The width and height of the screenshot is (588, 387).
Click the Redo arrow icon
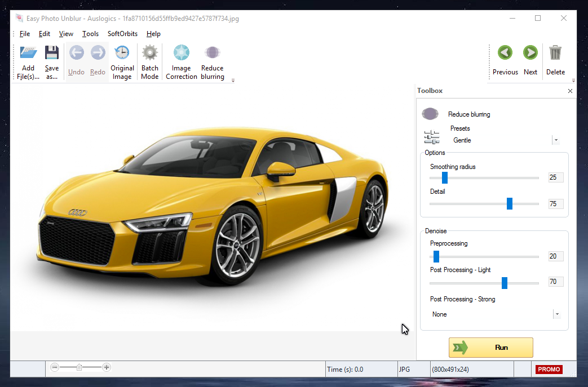click(x=98, y=53)
